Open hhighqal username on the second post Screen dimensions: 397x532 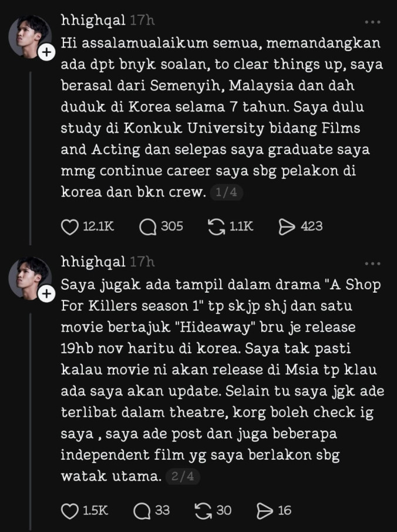coord(93,262)
